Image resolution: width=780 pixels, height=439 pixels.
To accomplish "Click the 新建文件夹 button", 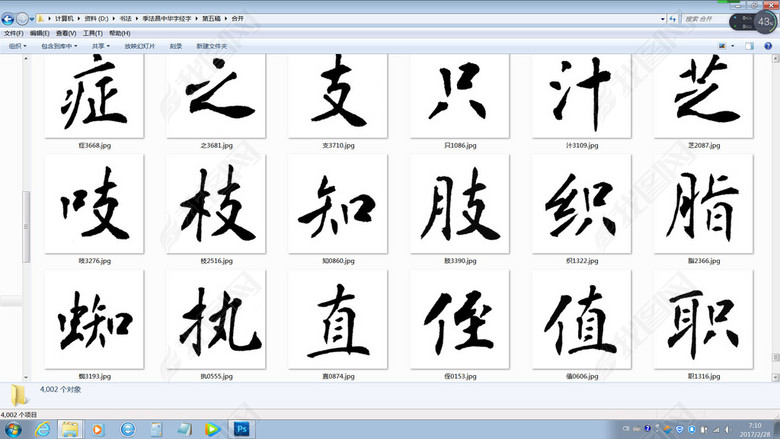I will [211, 46].
